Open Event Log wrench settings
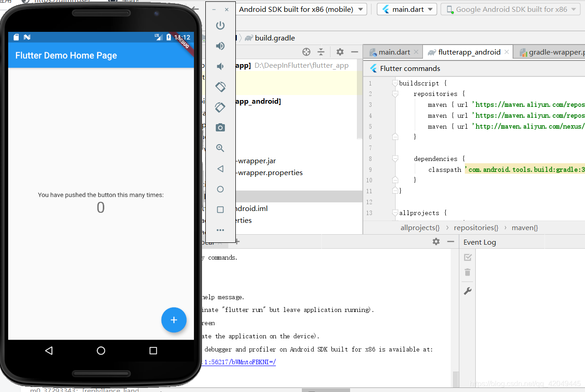585x392 pixels. point(468,291)
